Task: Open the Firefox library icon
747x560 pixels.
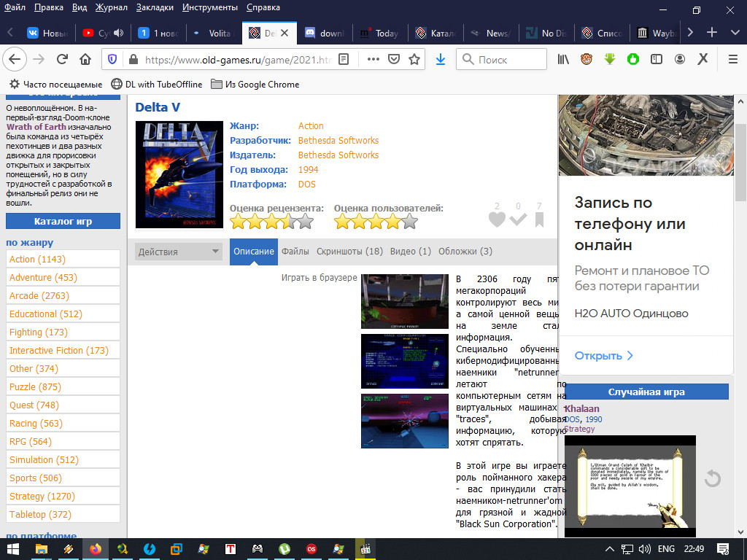Action: pyautogui.click(x=563, y=59)
